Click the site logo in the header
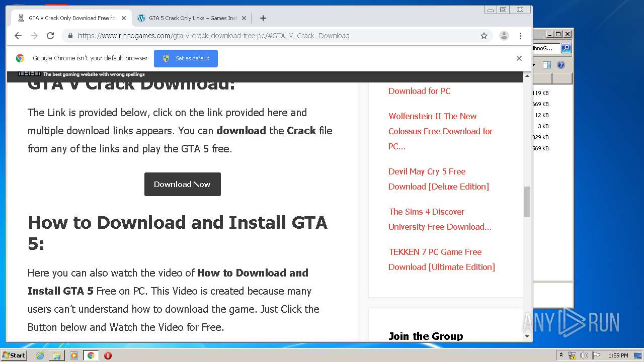Image resolution: width=644 pixels, height=362 pixels. coord(82,74)
